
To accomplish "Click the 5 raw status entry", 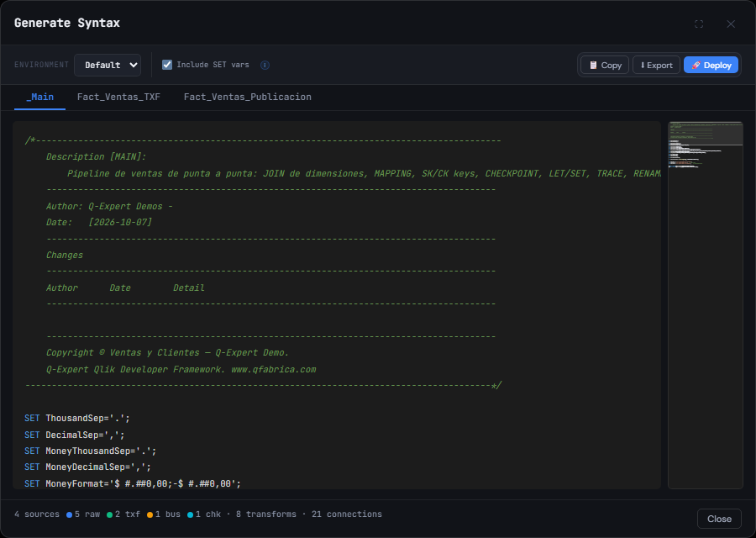I will click(x=83, y=514).
